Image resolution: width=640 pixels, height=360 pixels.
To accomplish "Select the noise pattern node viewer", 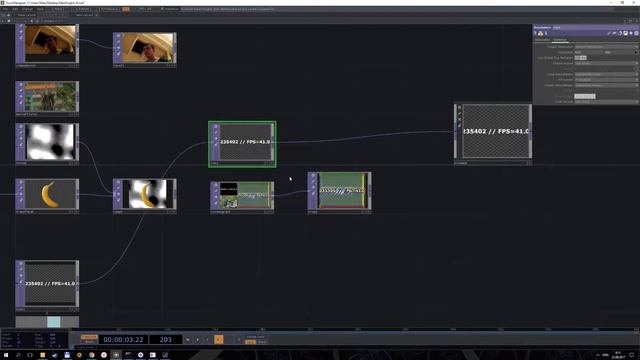I will [51, 142].
